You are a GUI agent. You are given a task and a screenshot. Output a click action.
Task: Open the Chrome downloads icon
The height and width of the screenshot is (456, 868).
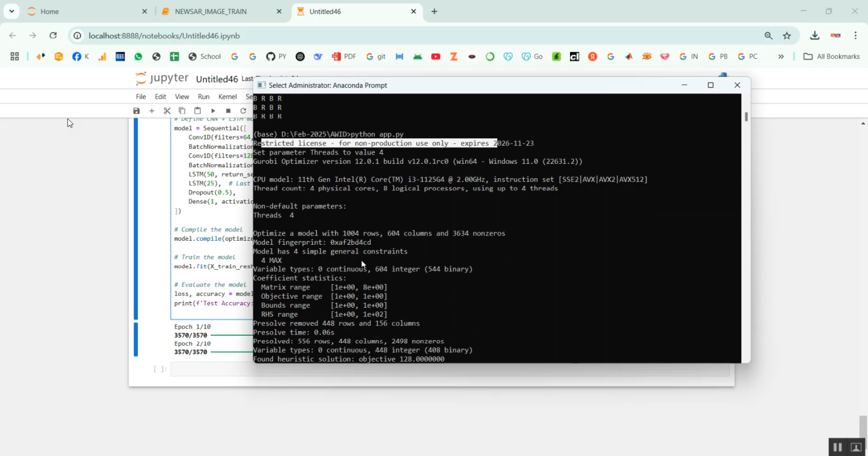[x=814, y=35]
